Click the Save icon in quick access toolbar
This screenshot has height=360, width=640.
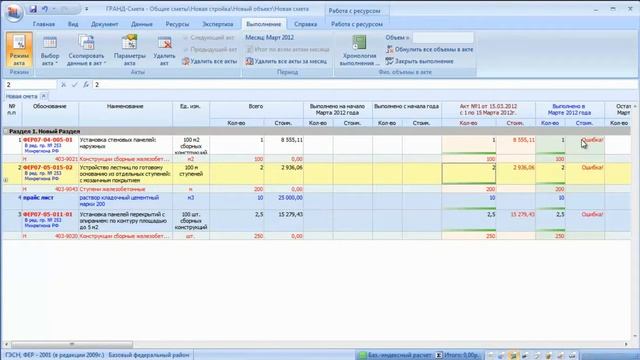[x=33, y=9]
